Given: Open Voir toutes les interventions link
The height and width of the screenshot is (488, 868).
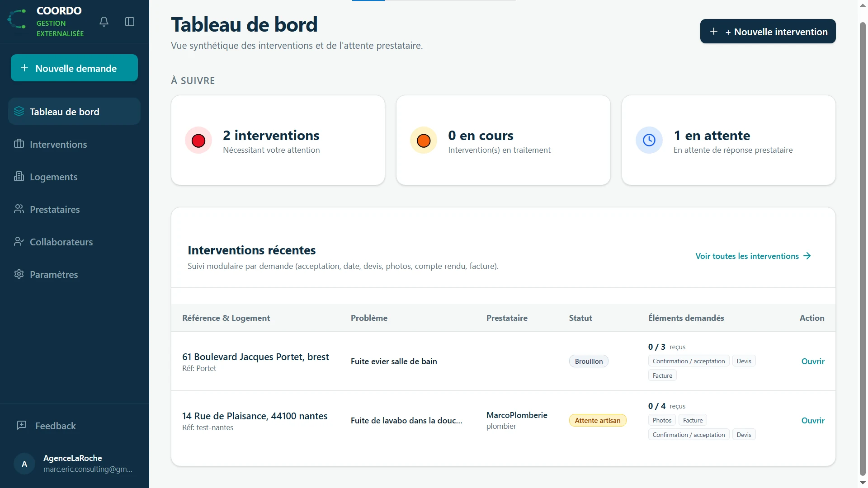Looking at the screenshot, I should 753,256.
